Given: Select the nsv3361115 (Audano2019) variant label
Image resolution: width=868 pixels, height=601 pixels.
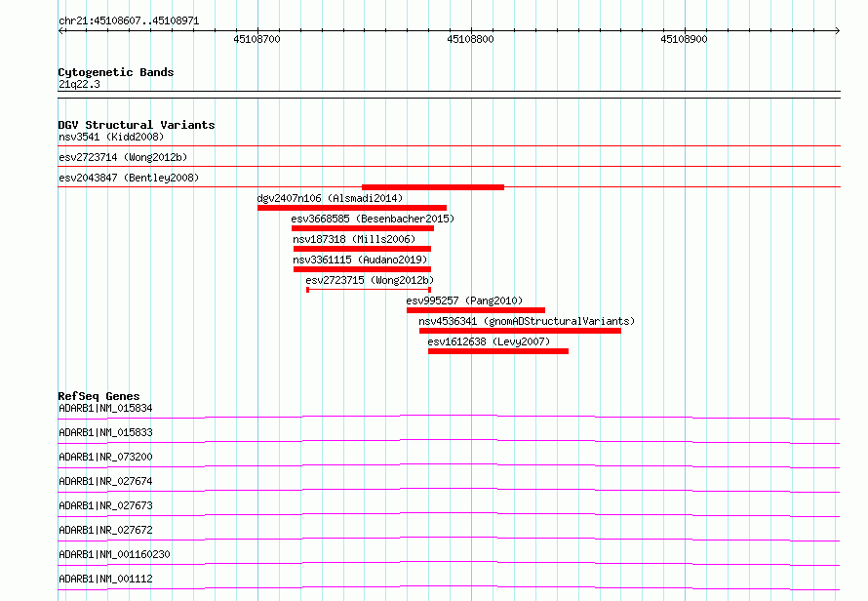Looking at the screenshot, I should [361, 260].
